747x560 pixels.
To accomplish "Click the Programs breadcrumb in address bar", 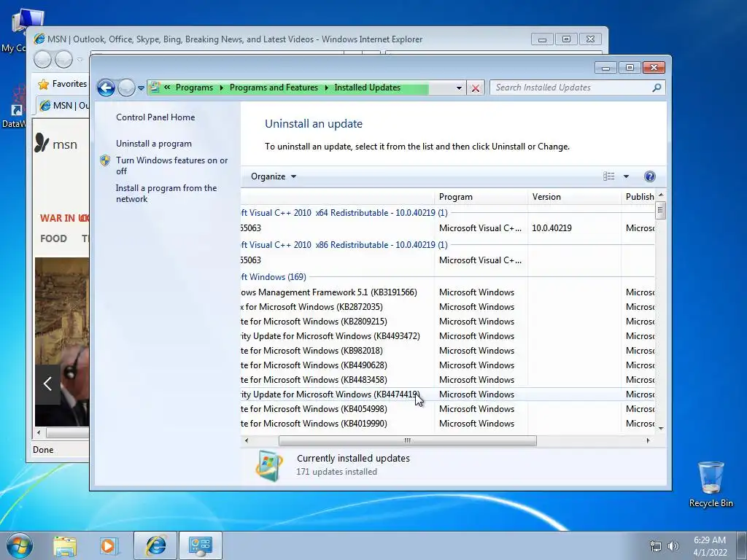I will 194,87.
